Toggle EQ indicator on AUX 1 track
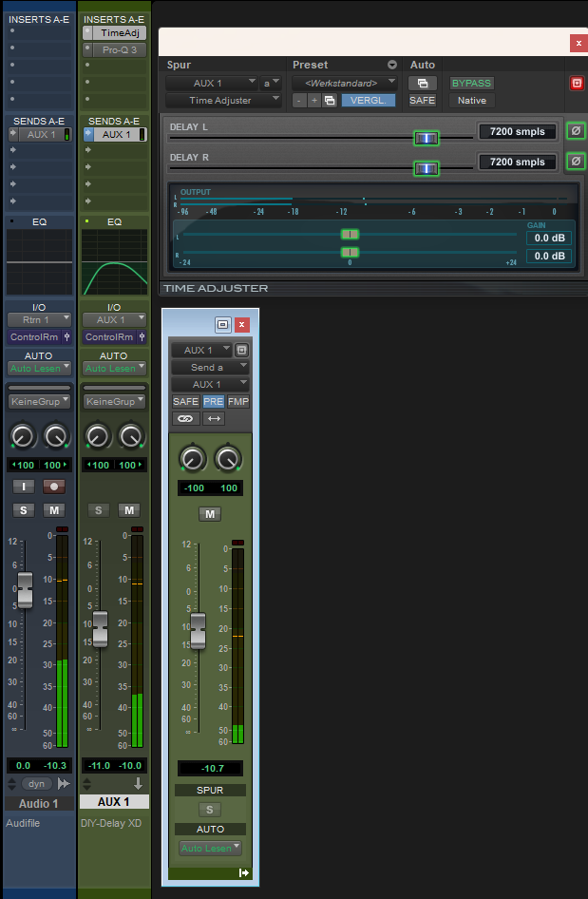Viewport: 588px width, 899px height. click(86, 220)
